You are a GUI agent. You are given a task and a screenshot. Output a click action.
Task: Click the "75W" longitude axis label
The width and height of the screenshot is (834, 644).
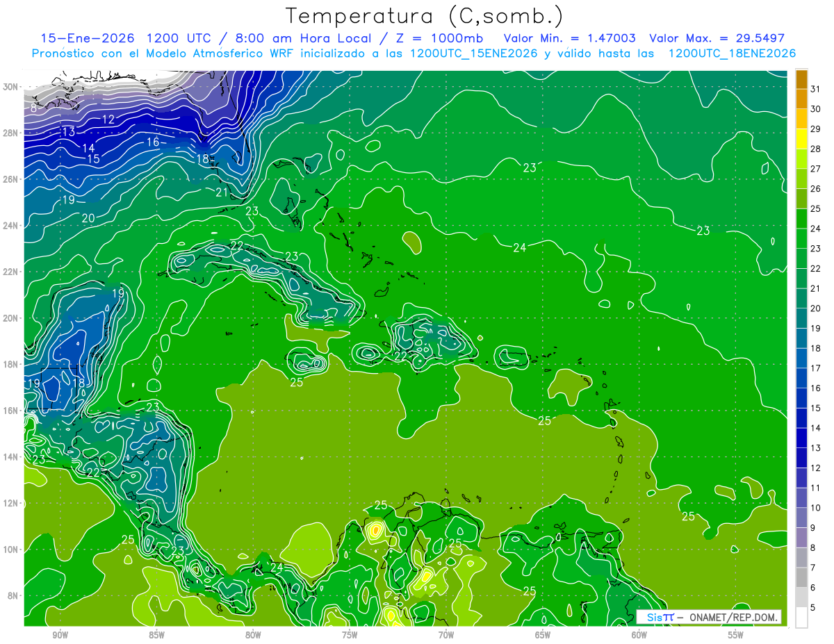350,635
